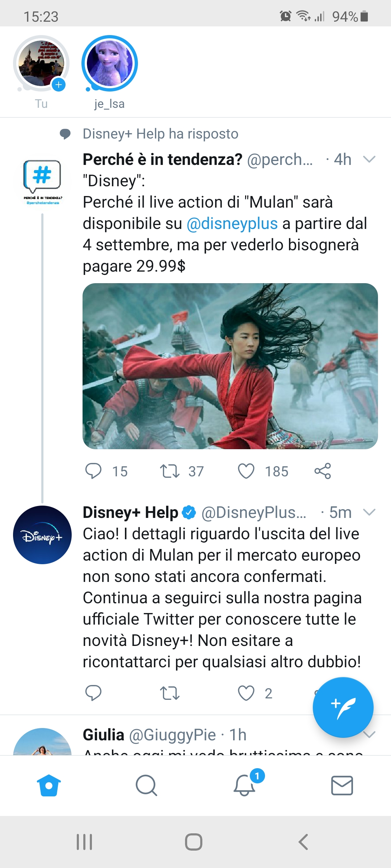
Task: Compose a new tweet with the floating button
Action: (343, 707)
